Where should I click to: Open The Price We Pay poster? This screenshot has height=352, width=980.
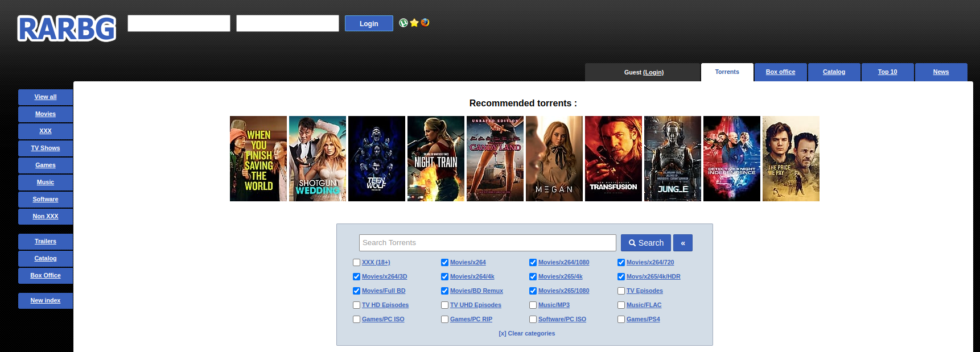[x=791, y=159]
